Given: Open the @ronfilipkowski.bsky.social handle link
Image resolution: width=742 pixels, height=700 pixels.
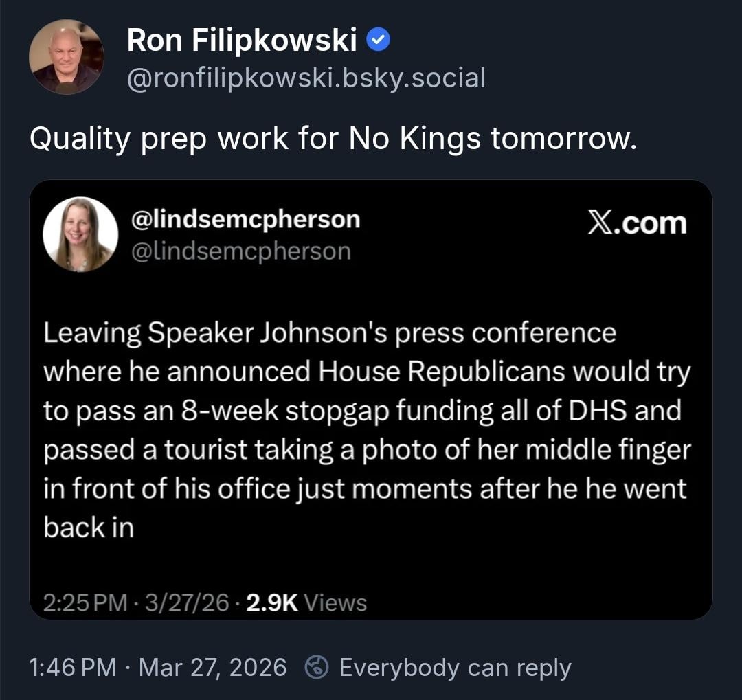Looking at the screenshot, I should (306, 78).
